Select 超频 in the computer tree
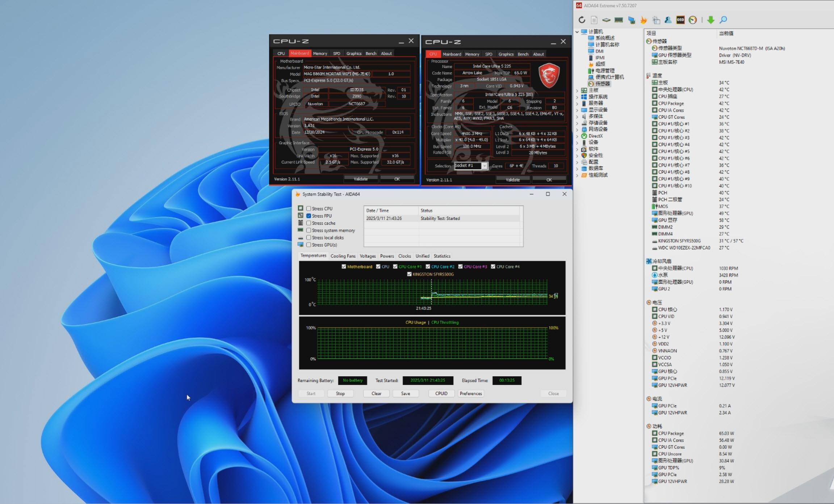Screen dimensions: 834x504 click(x=600, y=64)
